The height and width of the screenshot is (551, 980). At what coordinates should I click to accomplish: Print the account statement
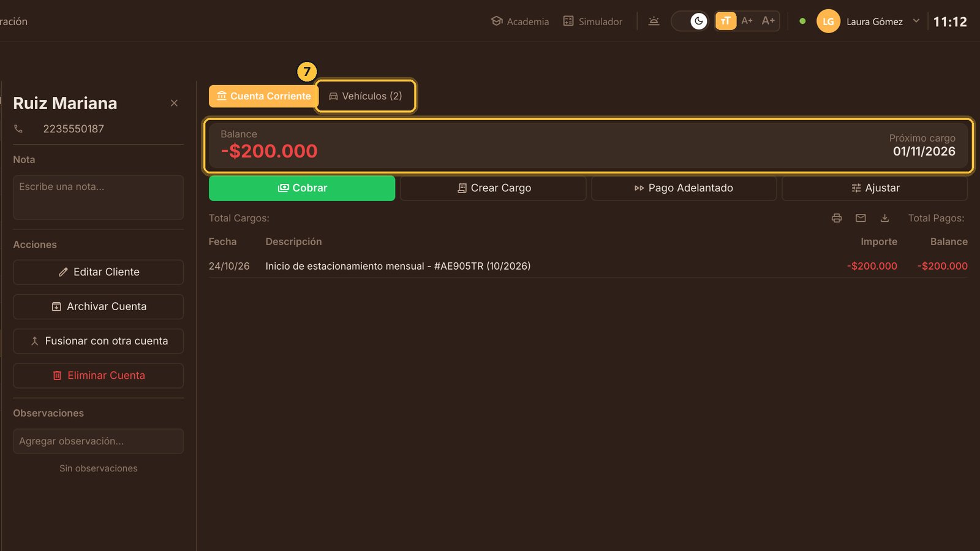(837, 218)
